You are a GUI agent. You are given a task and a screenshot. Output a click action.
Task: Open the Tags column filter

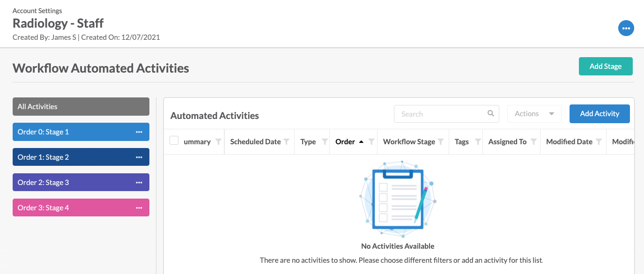pyautogui.click(x=478, y=142)
